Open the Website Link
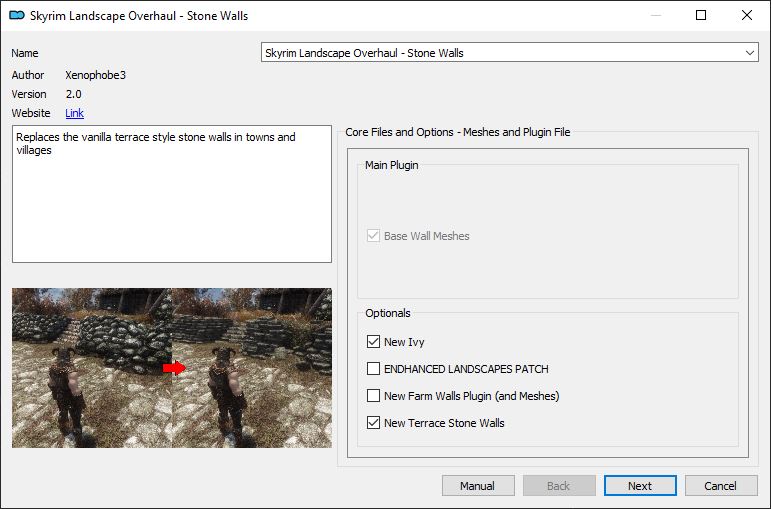The width and height of the screenshot is (771, 509). (74, 113)
